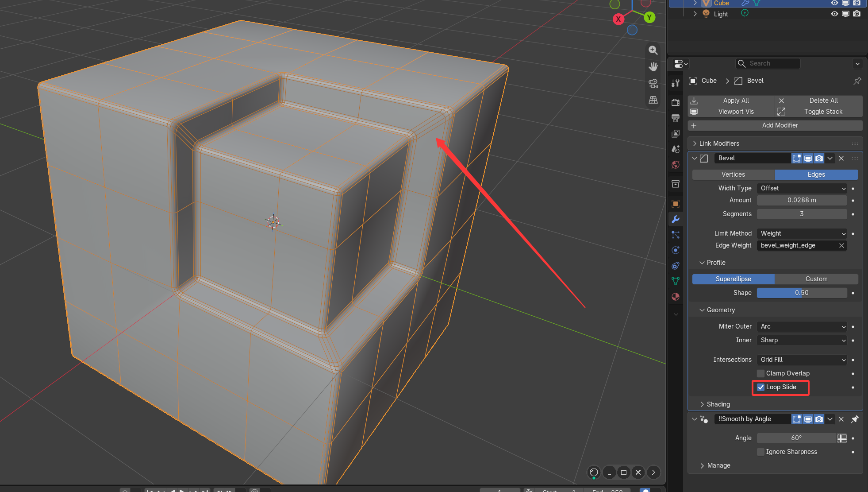The image size is (868, 492).
Task: Open the Material properties tab icon
Action: 676,297
